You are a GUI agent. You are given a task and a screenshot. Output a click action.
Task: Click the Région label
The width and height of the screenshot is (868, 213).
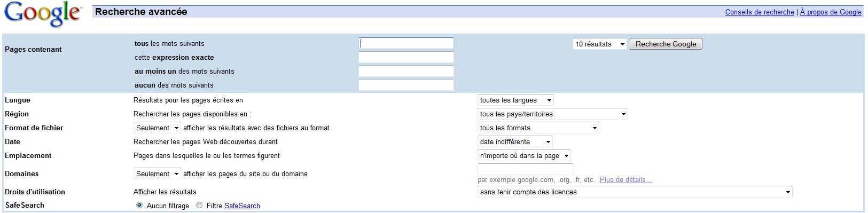click(17, 114)
